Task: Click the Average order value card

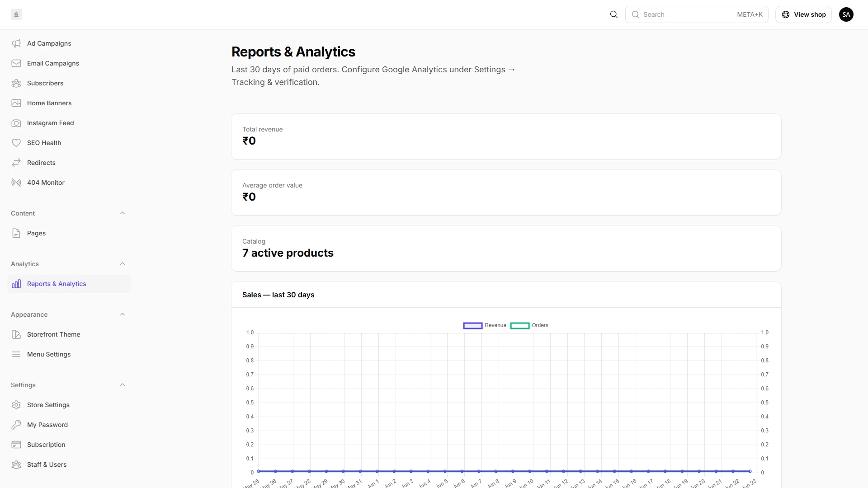Action: 506,192
